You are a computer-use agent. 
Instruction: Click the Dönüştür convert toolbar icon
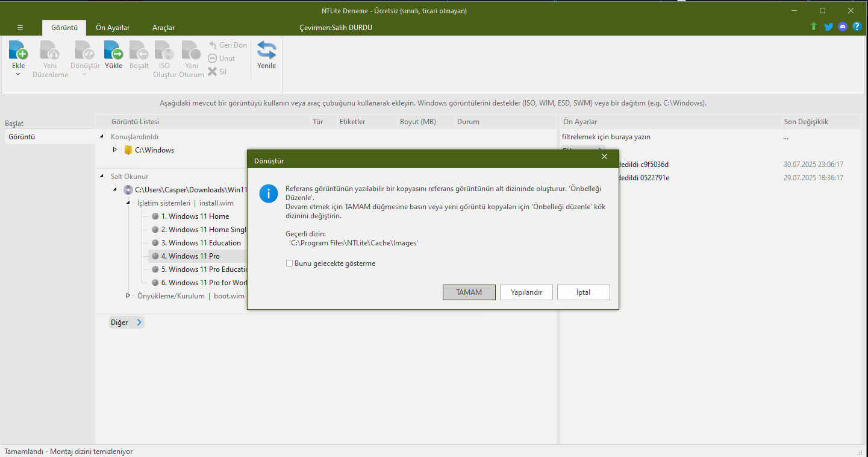click(84, 50)
